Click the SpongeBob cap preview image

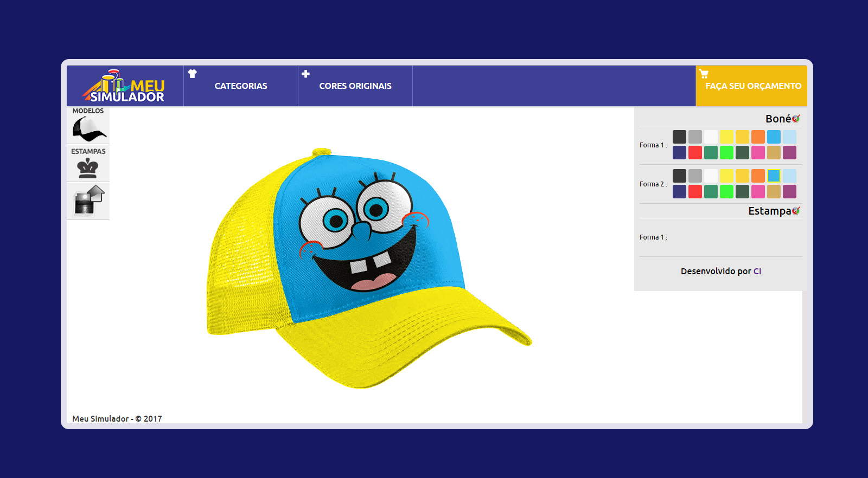[x=369, y=268]
